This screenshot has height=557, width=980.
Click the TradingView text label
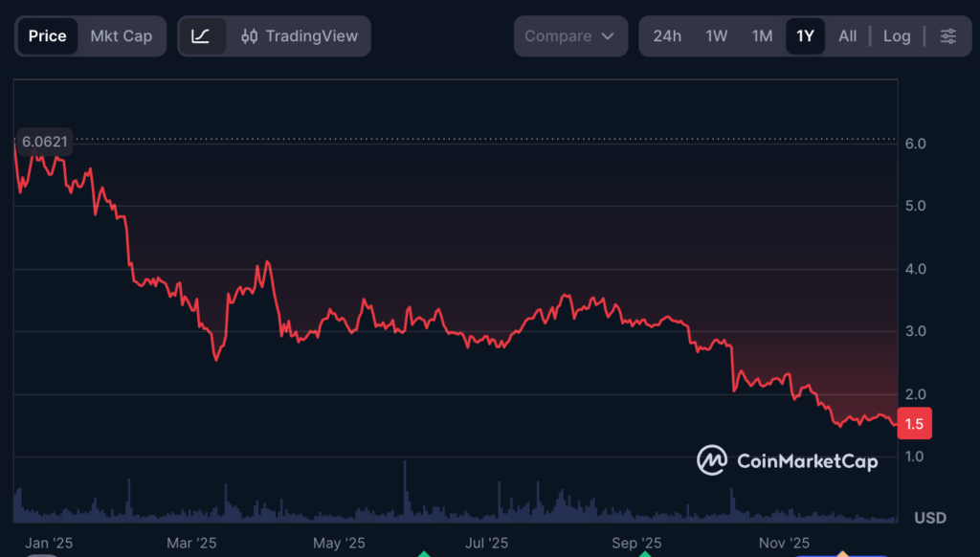click(311, 36)
